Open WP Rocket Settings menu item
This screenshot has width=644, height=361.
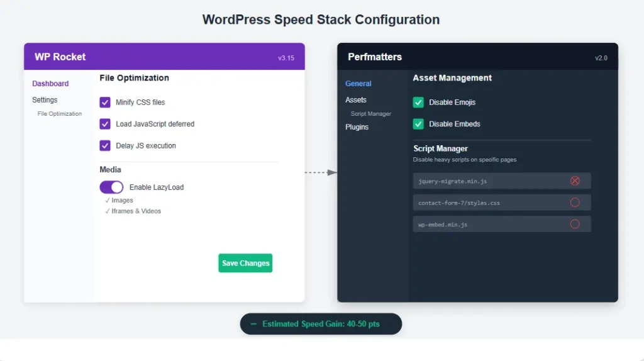click(x=45, y=100)
